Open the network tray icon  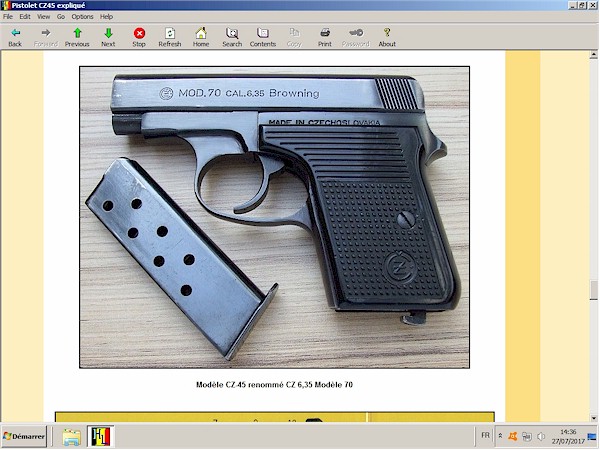click(x=527, y=436)
